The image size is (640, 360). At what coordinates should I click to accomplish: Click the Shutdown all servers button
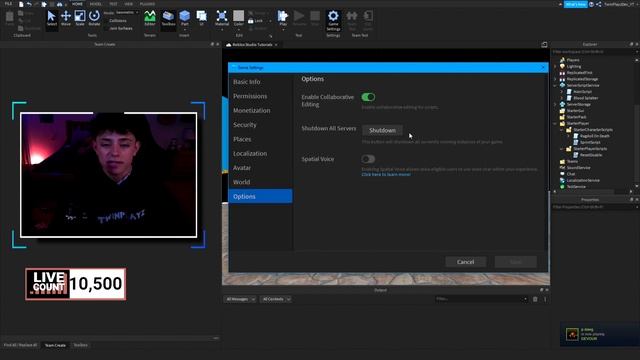(x=382, y=130)
